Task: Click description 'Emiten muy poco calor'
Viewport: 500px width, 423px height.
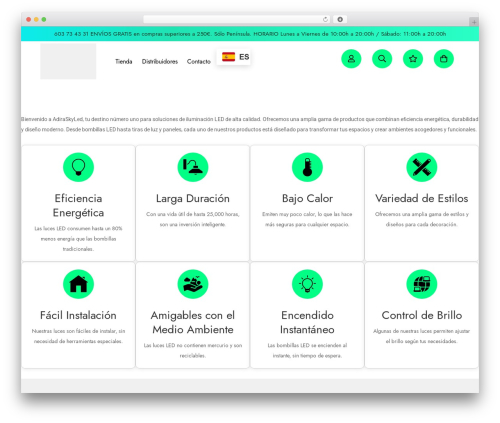Action: [x=307, y=219]
